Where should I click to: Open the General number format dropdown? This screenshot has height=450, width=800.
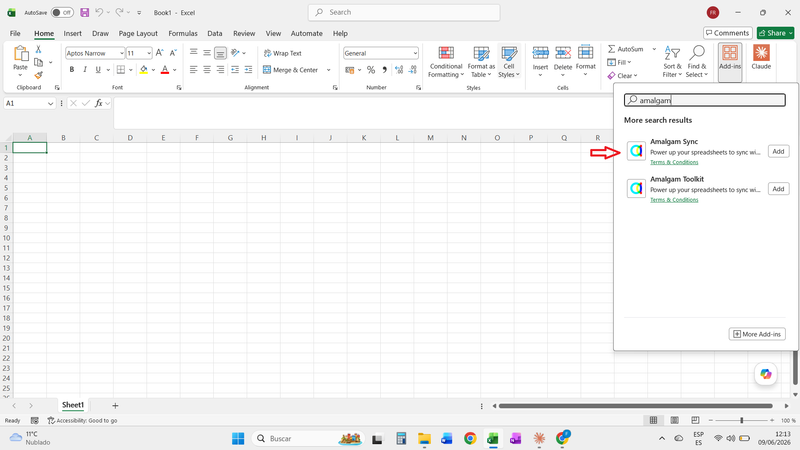pyautogui.click(x=415, y=53)
